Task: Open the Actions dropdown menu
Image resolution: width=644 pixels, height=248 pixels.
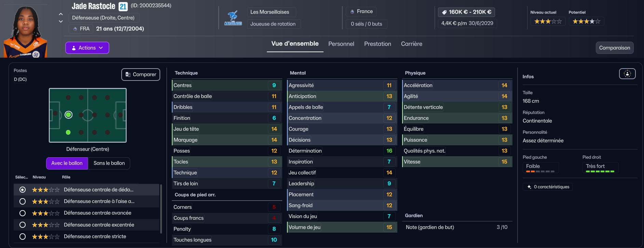Action: click(87, 48)
